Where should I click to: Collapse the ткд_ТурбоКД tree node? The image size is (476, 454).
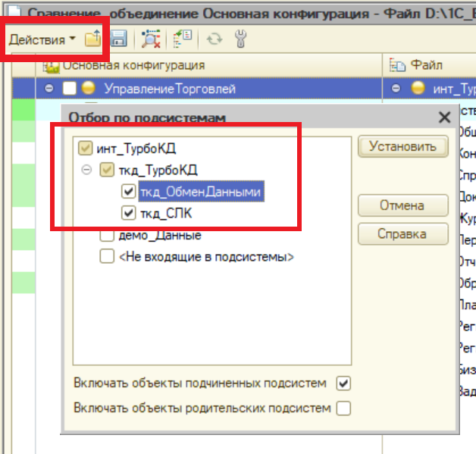click(x=89, y=170)
